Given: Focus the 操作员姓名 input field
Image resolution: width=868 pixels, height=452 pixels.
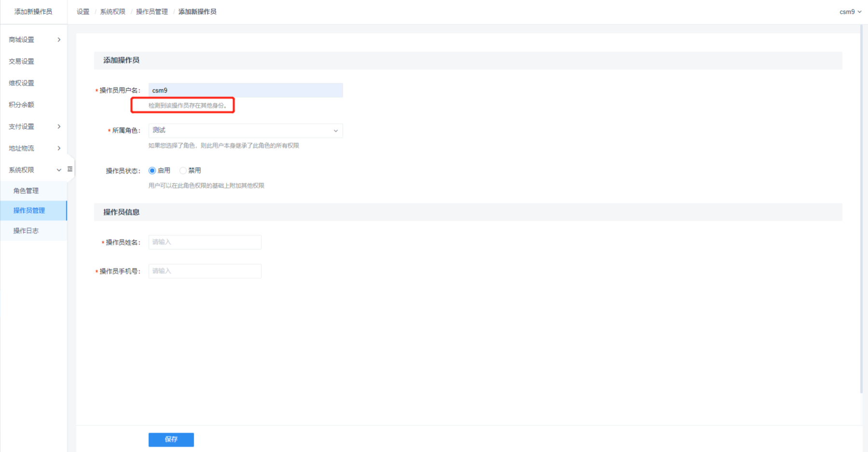Looking at the screenshot, I should click(x=205, y=242).
